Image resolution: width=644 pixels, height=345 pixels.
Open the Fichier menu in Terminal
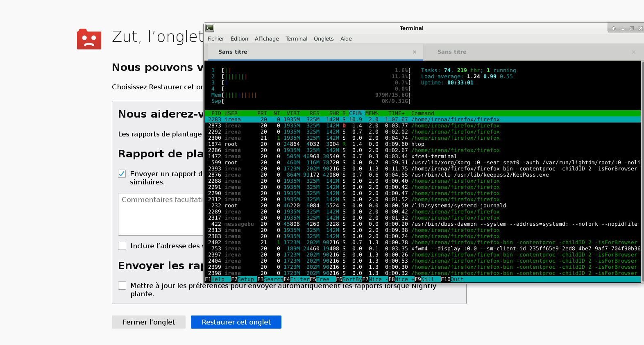[x=216, y=39]
